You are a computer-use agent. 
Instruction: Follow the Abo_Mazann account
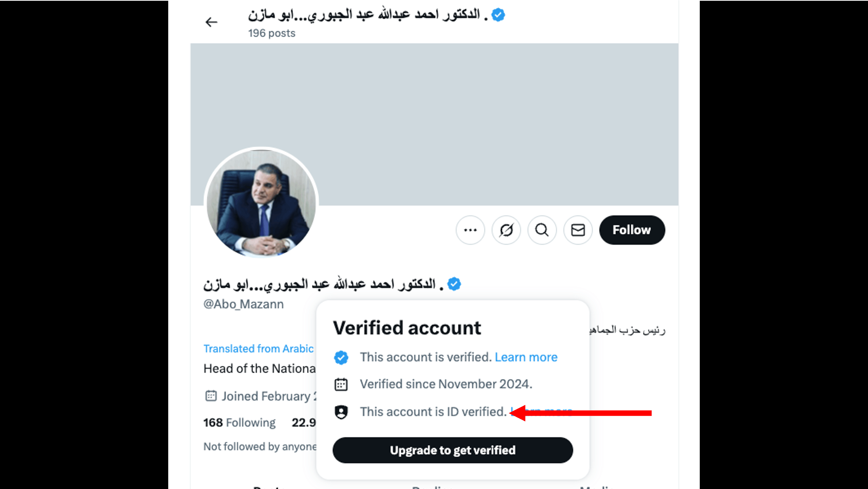tap(632, 230)
